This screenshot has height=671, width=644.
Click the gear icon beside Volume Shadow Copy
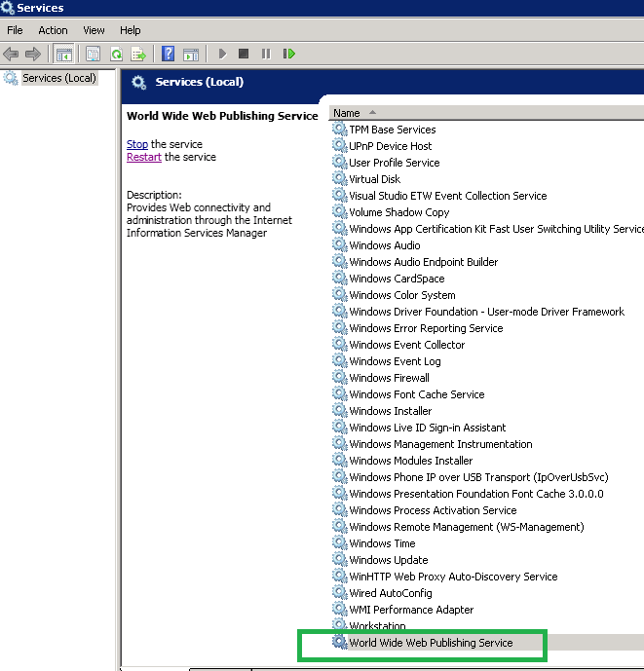click(x=340, y=212)
